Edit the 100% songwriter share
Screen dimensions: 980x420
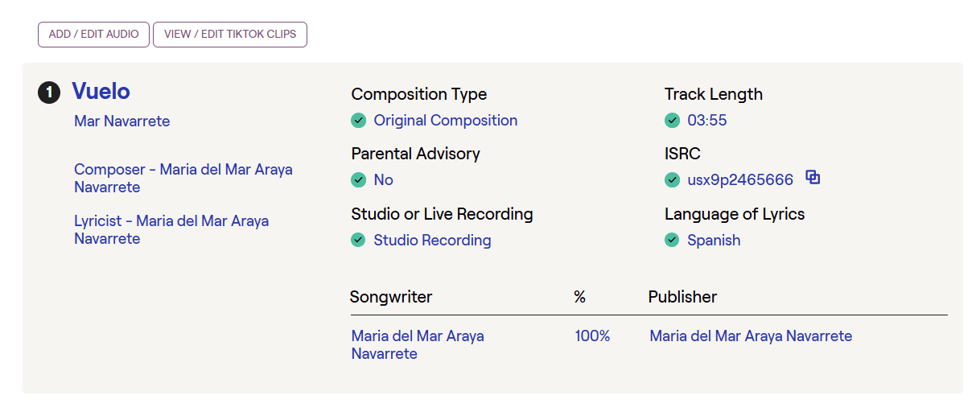click(x=592, y=336)
